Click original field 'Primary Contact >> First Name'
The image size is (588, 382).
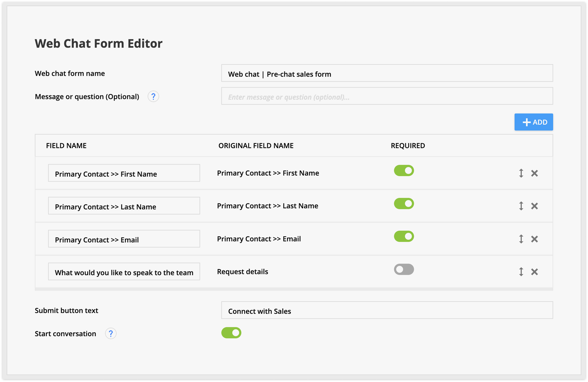[x=268, y=173]
